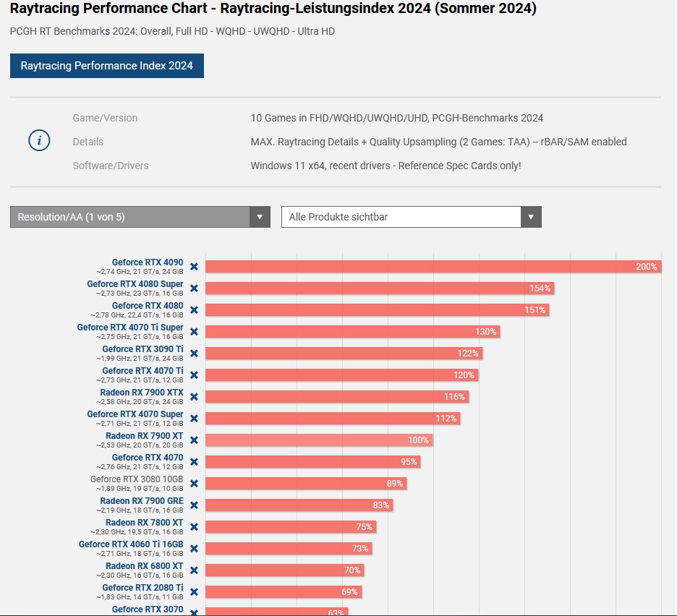Hide Radeon RX 7900 XTX via X icon
This screenshot has height=616, width=677.
coord(195,397)
